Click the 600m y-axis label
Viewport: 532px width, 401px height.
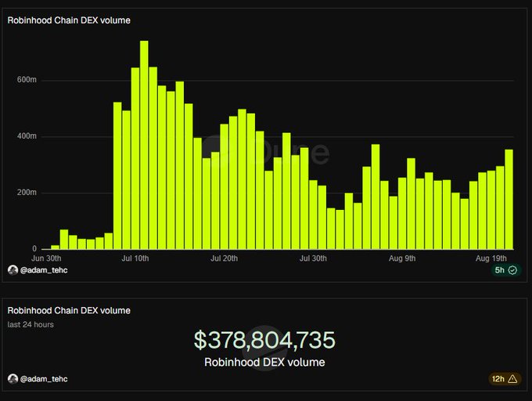click(27, 80)
